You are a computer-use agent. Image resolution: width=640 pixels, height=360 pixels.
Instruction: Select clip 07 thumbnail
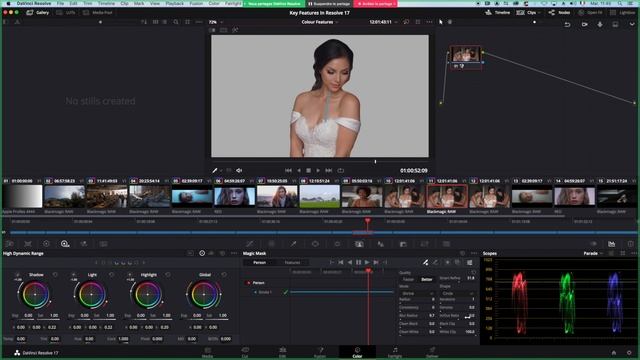click(x=277, y=196)
